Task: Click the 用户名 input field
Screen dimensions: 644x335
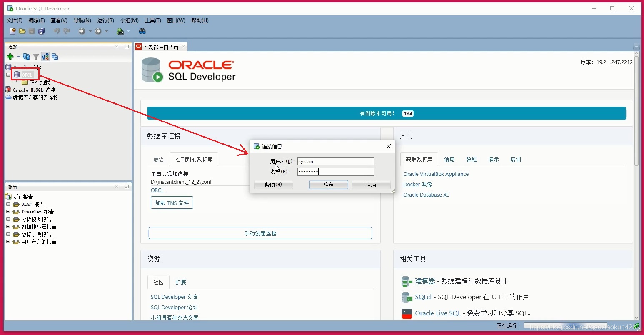Action: pyautogui.click(x=335, y=161)
